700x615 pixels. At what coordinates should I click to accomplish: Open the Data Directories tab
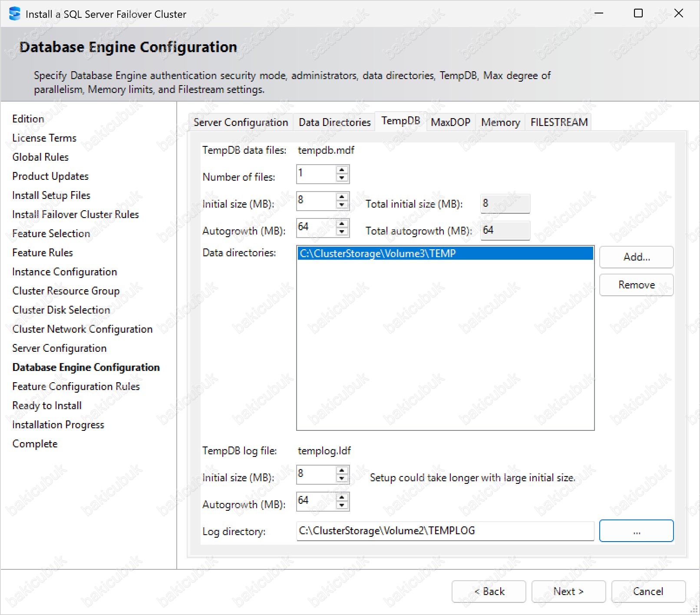pos(334,122)
